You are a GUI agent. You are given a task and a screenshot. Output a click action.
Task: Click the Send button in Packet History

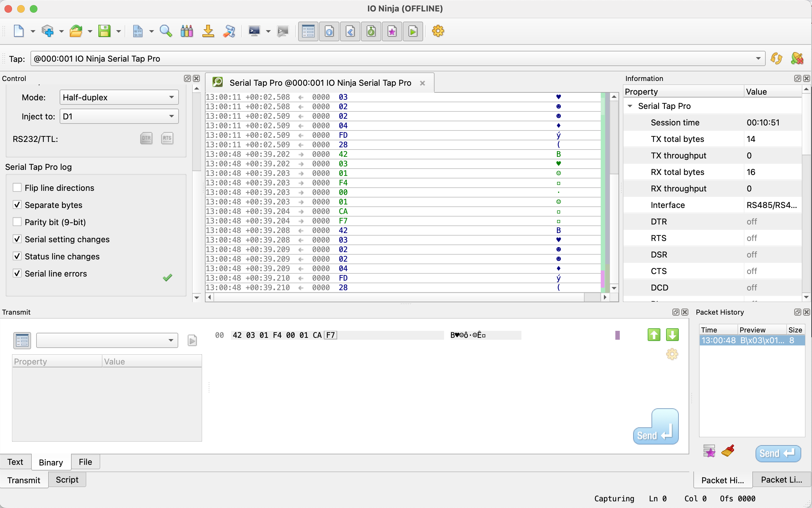pos(778,454)
